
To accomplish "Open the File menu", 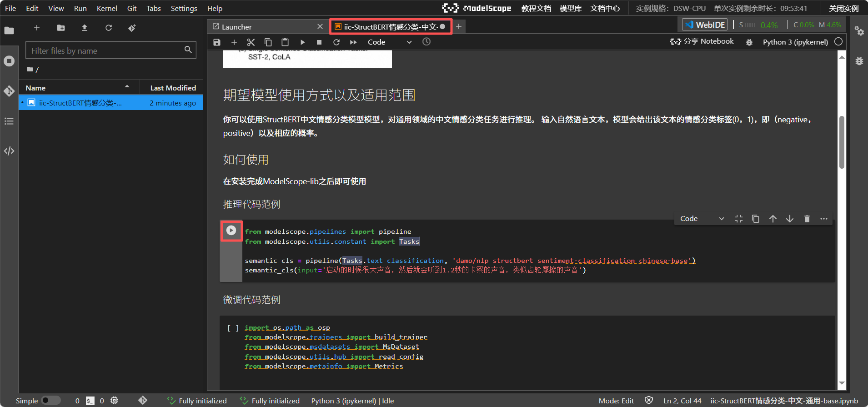I will (10, 8).
